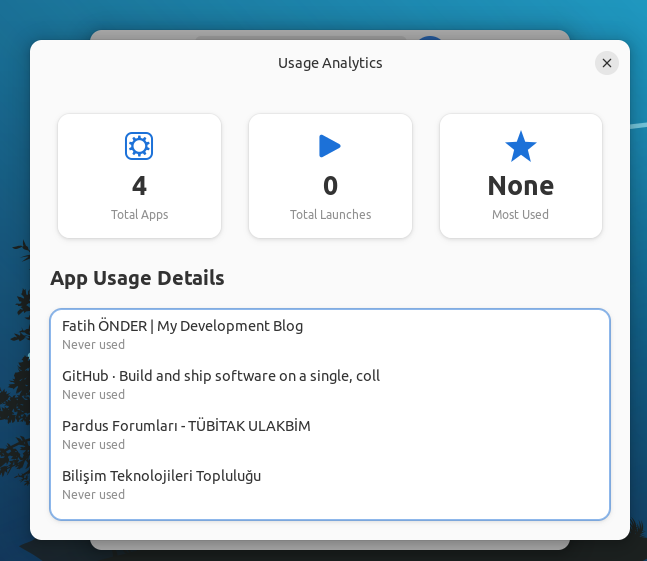Image resolution: width=647 pixels, height=561 pixels.
Task: Click "Never used" under Bilişim Teknolojileri entry
Action: [93, 495]
